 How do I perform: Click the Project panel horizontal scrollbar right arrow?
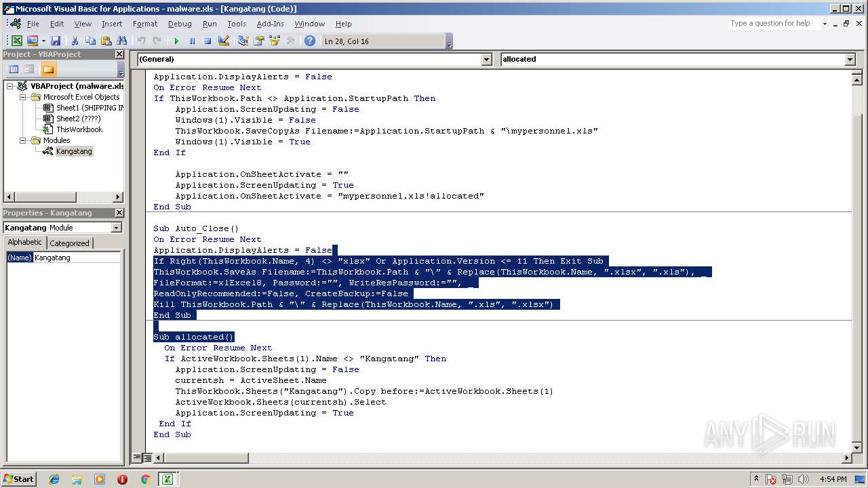[x=118, y=197]
